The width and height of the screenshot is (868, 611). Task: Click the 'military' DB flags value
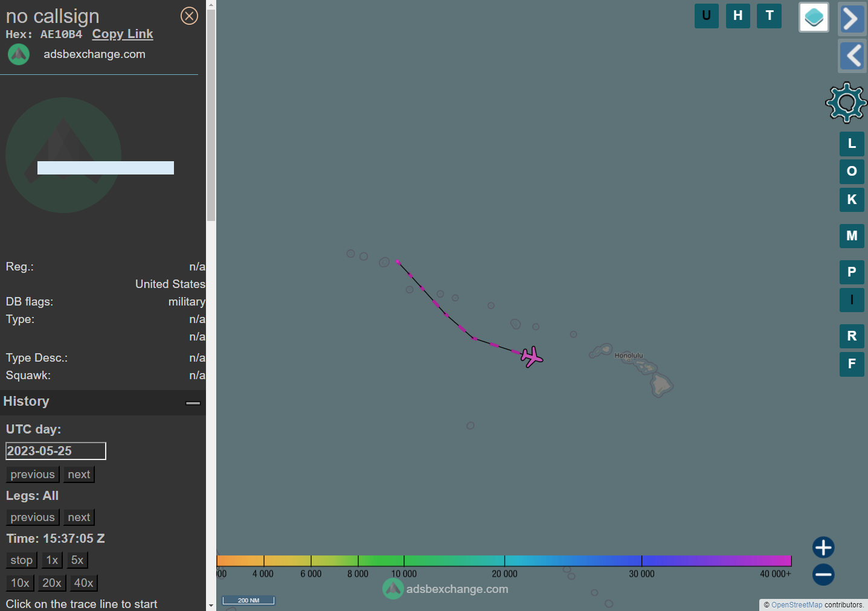[x=187, y=302]
